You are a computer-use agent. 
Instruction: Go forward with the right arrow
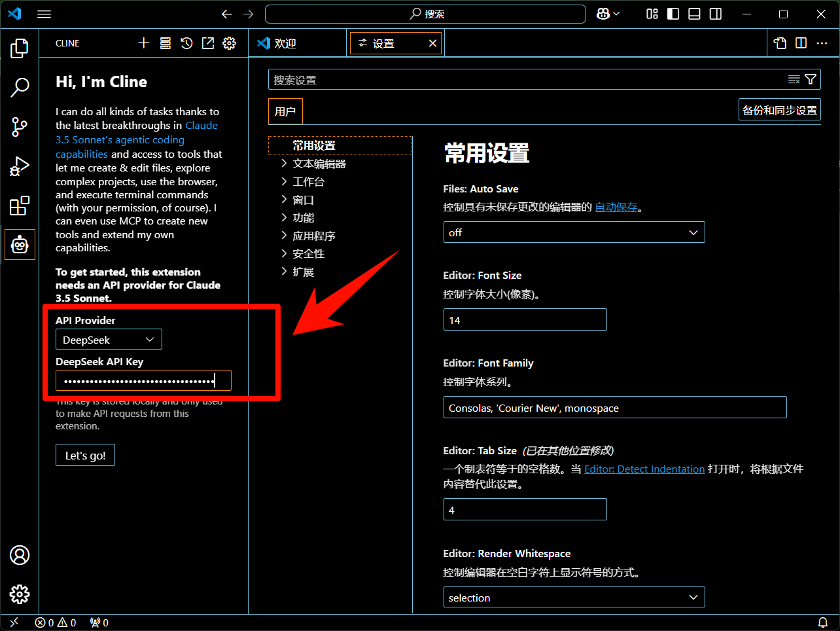pyautogui.click(x=248, y=14)
